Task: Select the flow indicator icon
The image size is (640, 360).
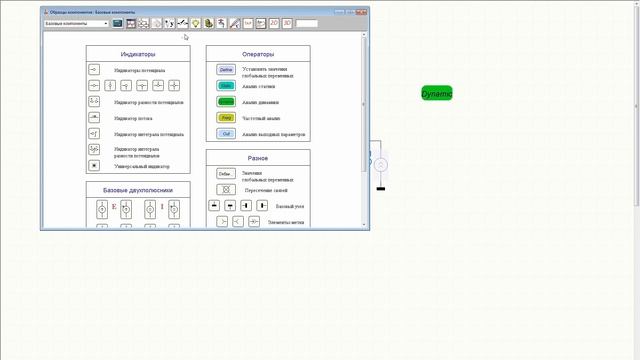Action: [94, 118]
